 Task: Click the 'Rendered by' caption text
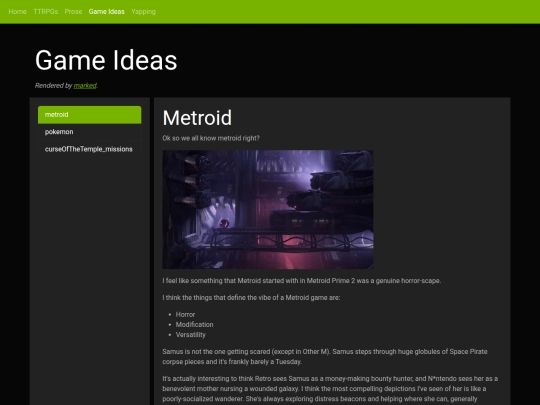(x=53, y=85)
